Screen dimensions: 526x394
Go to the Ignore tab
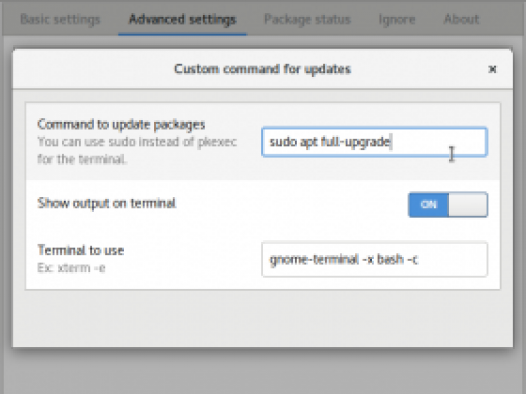[x=397, y=19]
